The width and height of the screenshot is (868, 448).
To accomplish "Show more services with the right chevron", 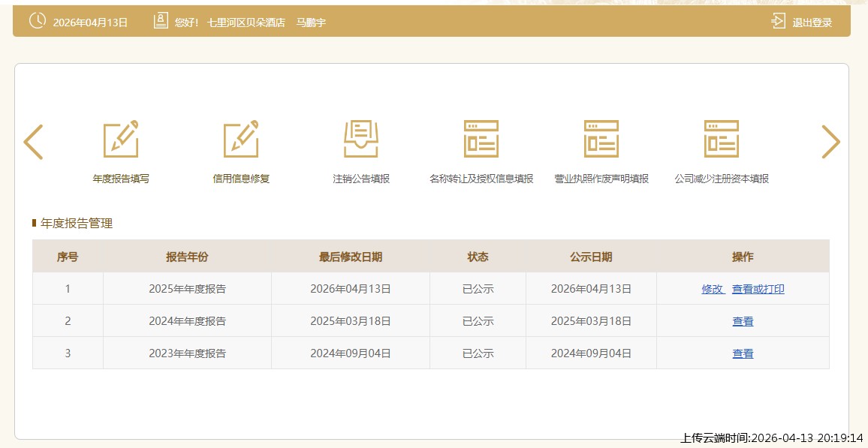I will pyautogui.click(x=830, y=142).
